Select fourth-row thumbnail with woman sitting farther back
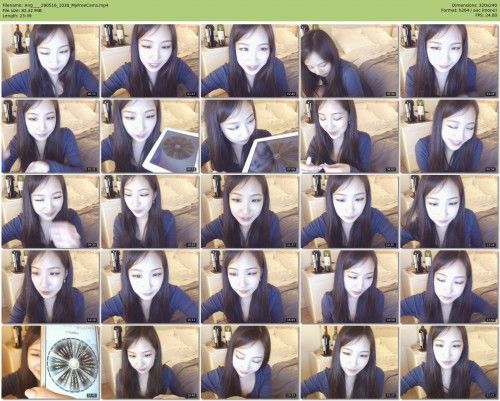Screen dimensions: 500x401 tap(349, 287)
